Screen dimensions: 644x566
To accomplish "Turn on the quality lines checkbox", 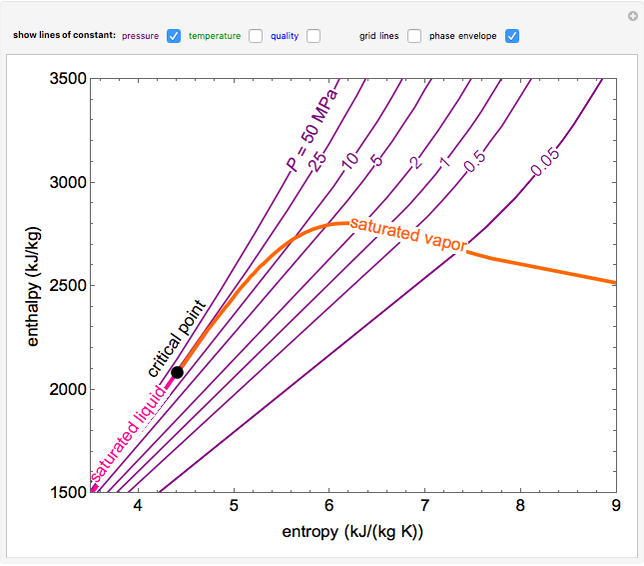I will coord(314,36).
